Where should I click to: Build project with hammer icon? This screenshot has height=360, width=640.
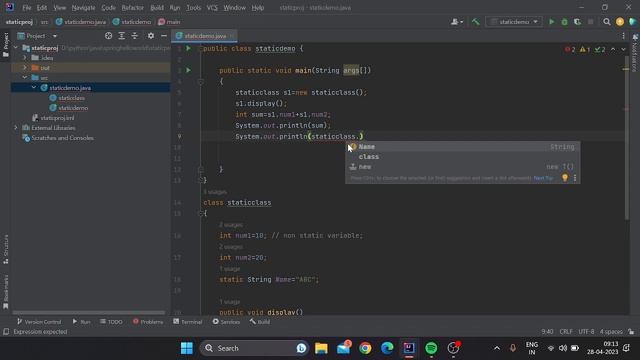pyautogui.click(x=476, y=22)
